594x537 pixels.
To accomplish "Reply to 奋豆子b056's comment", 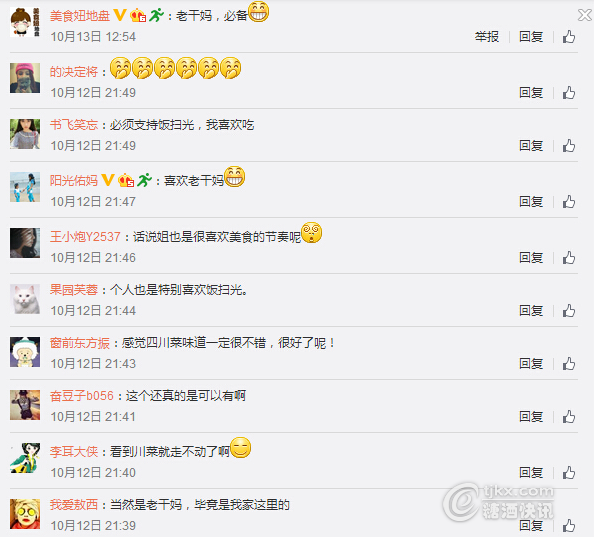I will (x=531, y=417).
